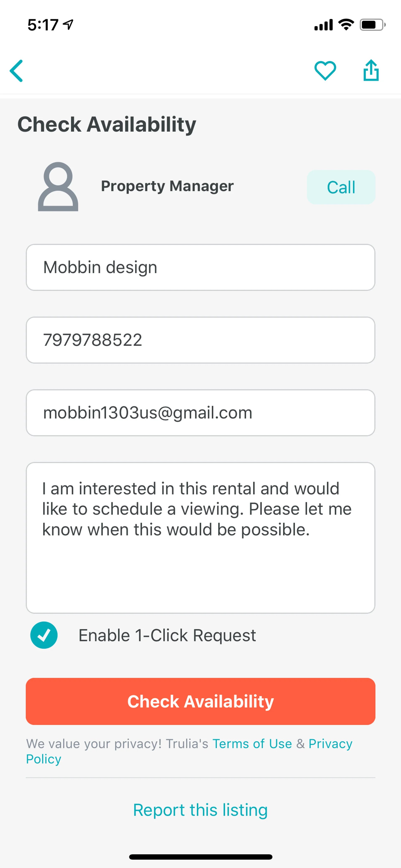Focus the name field containing Mobbin design
This screenshot has width=401, height=868.
pyautogui.click(x=200, y=267)
